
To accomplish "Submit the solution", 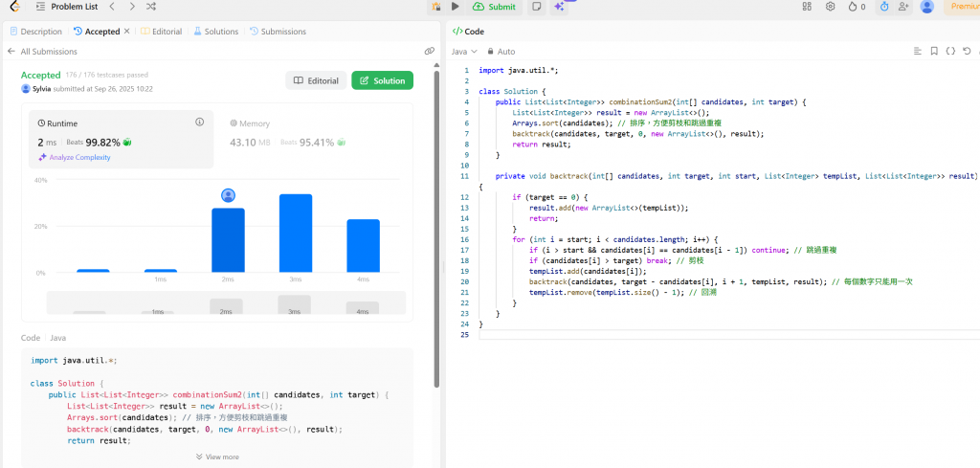I will point(495,7).
